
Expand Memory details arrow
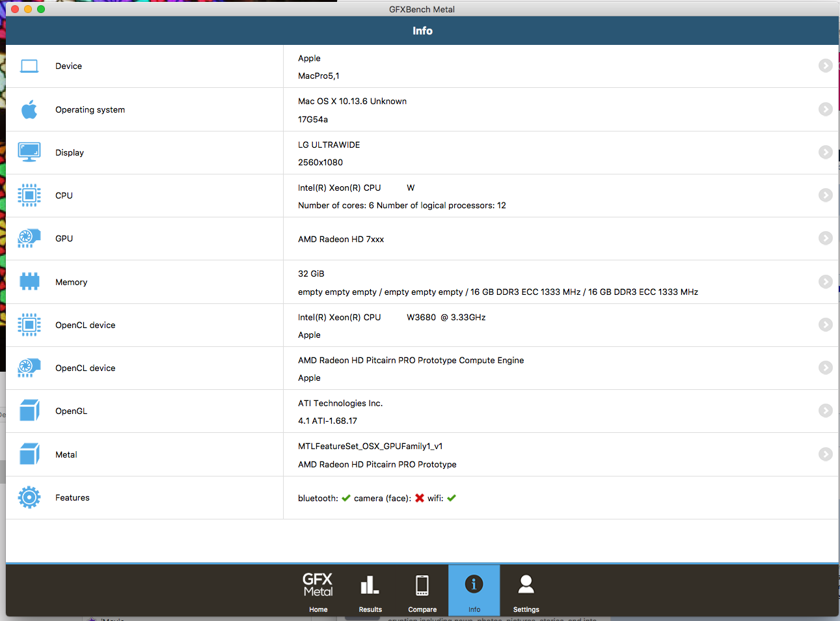(826, 282)
